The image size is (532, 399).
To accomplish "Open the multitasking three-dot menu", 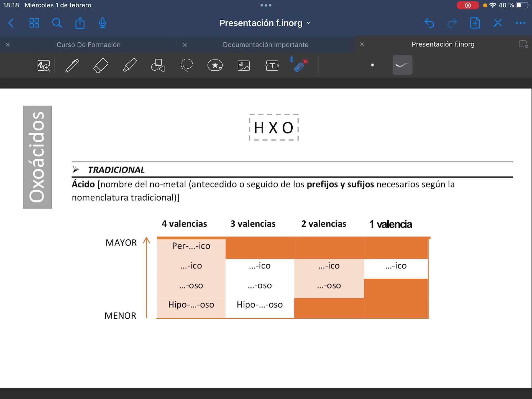I will coord(266,5).
